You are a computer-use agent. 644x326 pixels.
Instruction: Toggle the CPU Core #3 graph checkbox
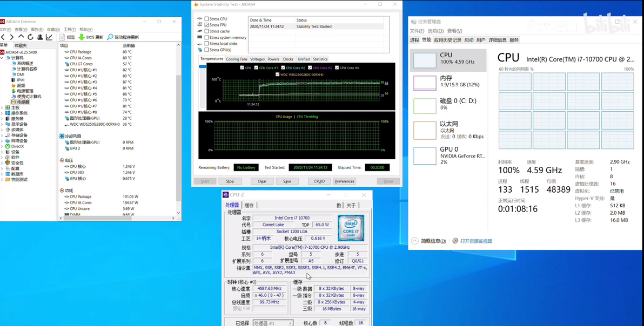tap(310, 67)
